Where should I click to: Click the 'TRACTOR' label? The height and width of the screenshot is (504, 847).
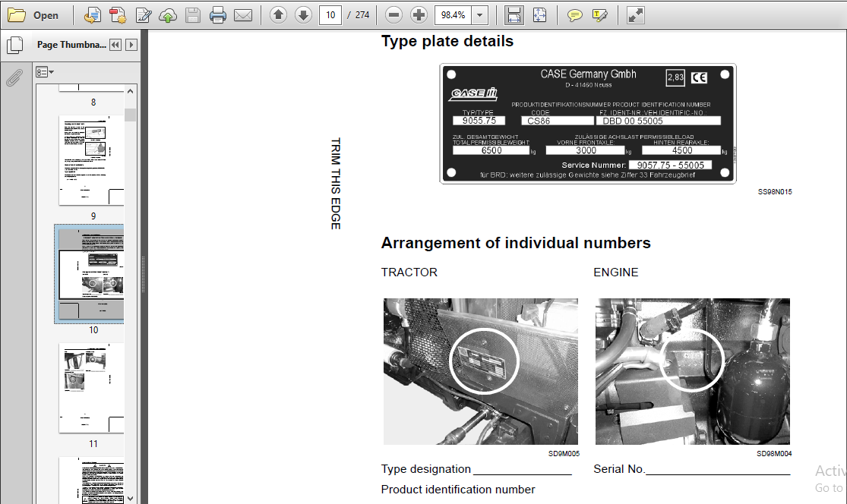409,272
